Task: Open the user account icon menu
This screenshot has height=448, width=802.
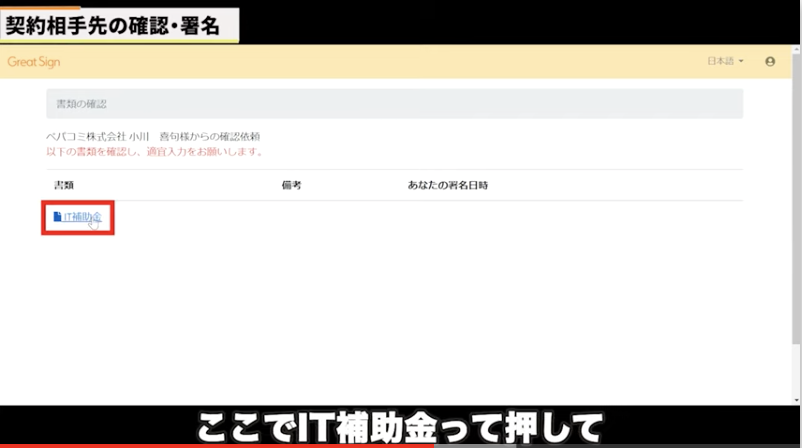Action: pos(770,62)
